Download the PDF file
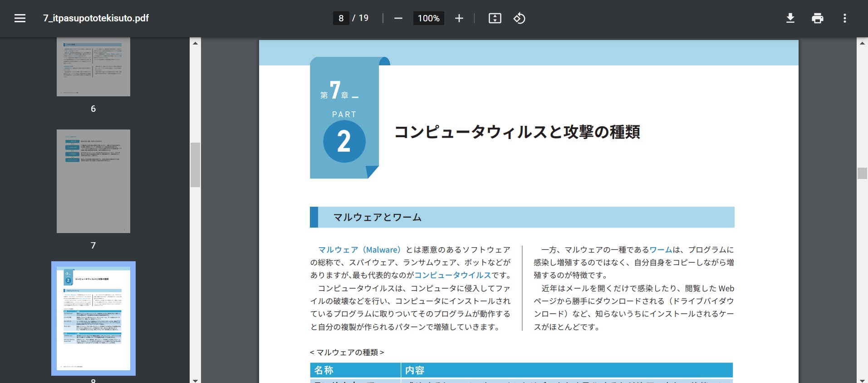 point(790,18)
